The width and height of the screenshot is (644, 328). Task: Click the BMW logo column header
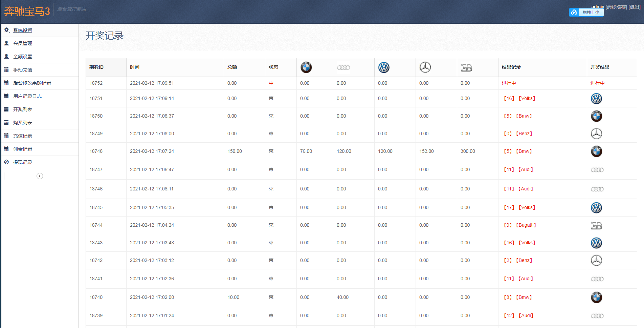[x=306, y=67]
